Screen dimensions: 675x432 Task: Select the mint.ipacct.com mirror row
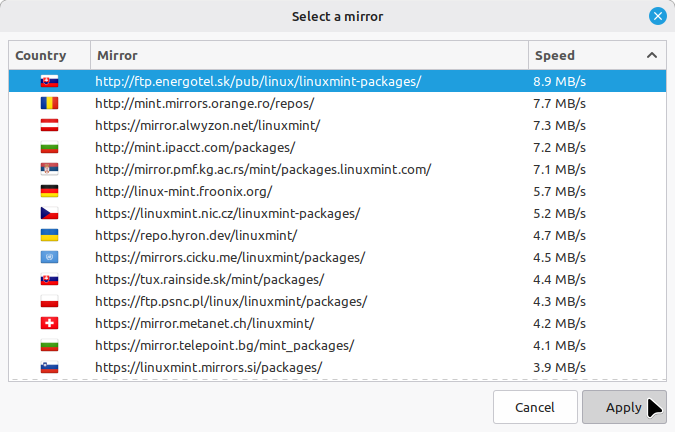click(195, 147)
